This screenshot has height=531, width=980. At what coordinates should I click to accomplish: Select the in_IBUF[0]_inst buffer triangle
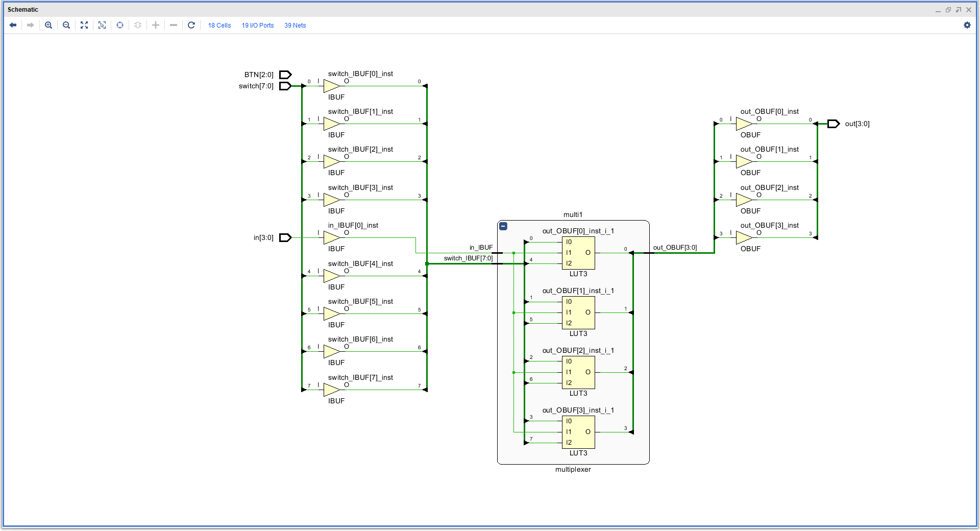point(332,237)
